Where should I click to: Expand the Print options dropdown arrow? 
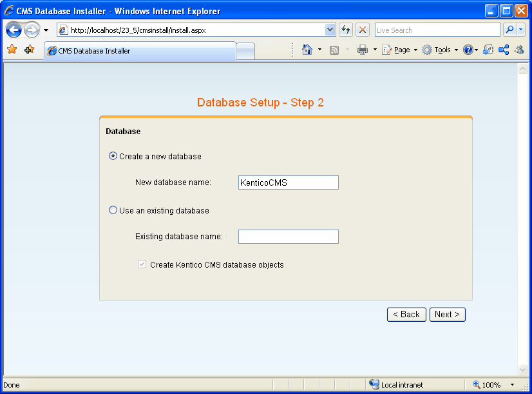(x=375, y=50)
